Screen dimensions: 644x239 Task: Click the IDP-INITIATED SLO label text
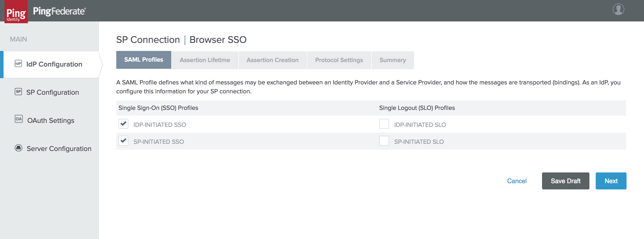coord(420,125)
